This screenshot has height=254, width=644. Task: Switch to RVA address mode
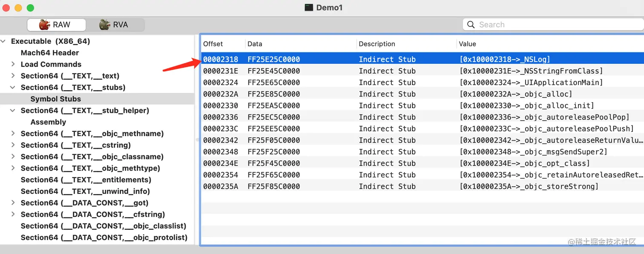point(115,25)
